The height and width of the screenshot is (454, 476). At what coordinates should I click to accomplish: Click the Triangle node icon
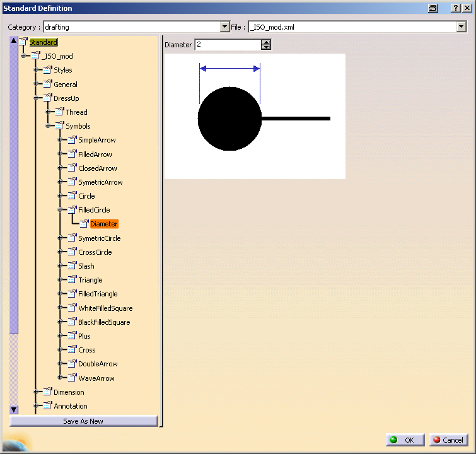click(73, 279)
